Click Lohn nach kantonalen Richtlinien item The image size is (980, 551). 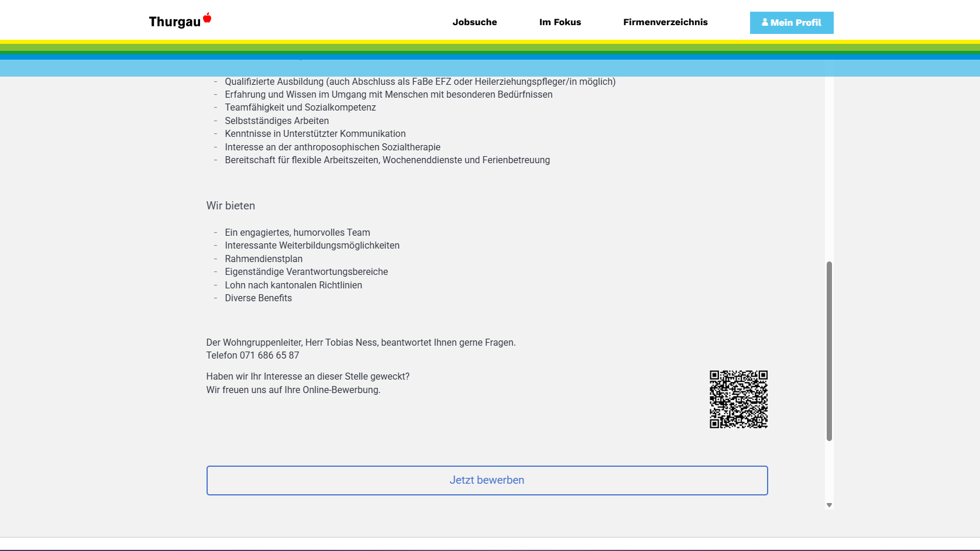[x=293, y=285]
